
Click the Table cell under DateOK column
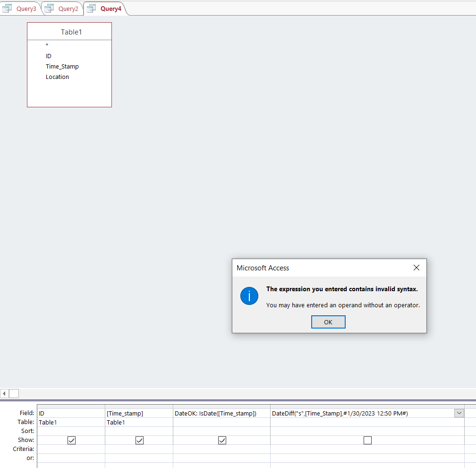click(221, 422)
